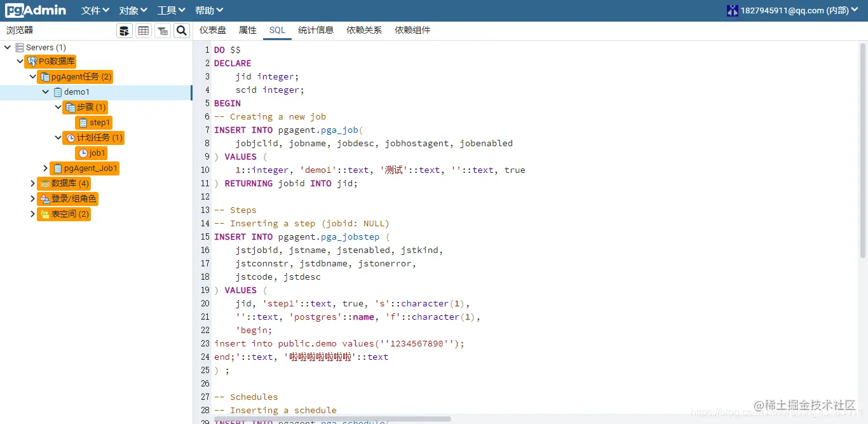868x424 pixels.
Task: Click the job1 clock icon
Action: (83, 153)
